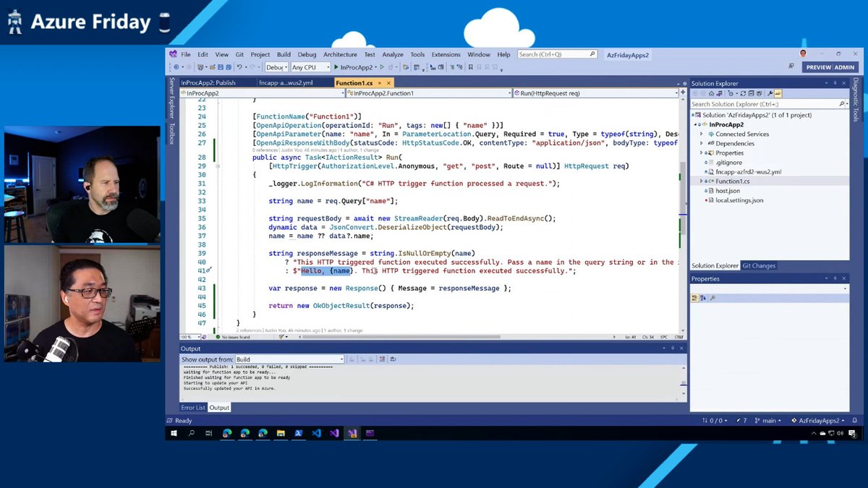Open the Any CPU platform dropdown
The width and height of the screenshot is (868, 488).
310,67
